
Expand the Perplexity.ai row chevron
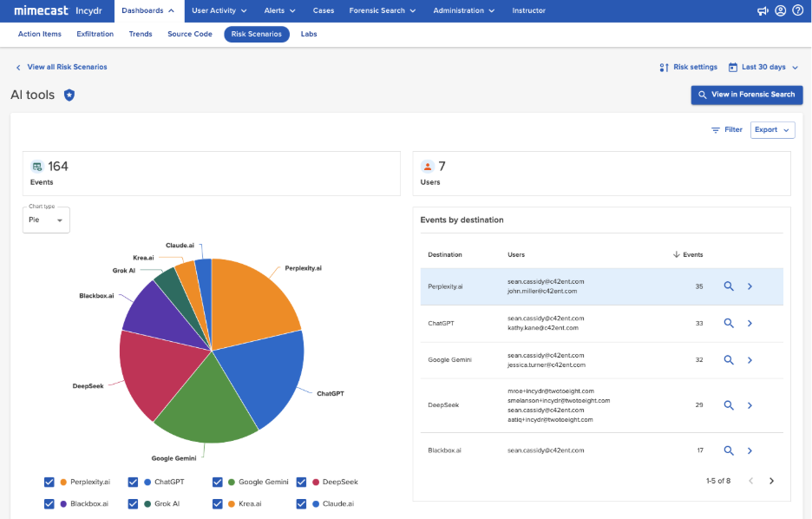(x=750, y=286)
